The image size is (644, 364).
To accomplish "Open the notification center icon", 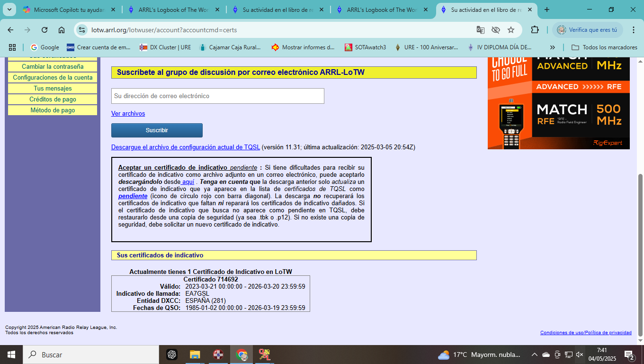I will point(629,355).
